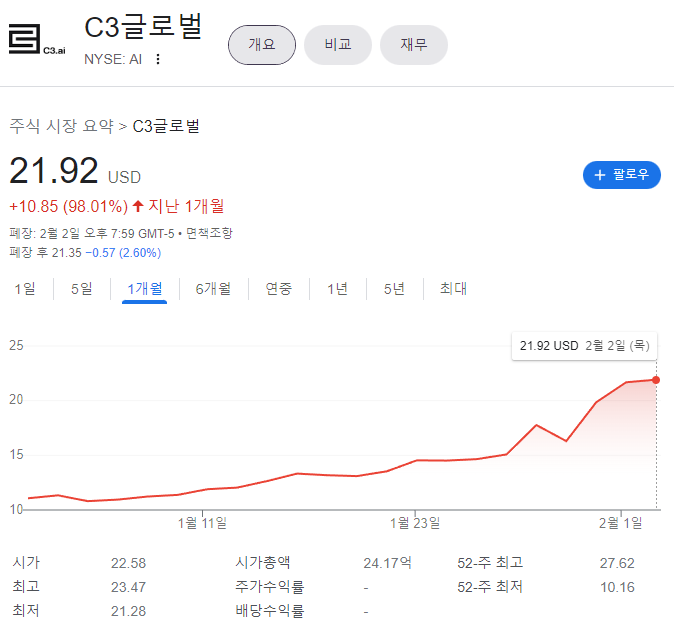This screenshot has height=634, width=674.
Task: Click the +10.85 (98.01%) change text
Action: pyautogui.click(x=69, y=207)
